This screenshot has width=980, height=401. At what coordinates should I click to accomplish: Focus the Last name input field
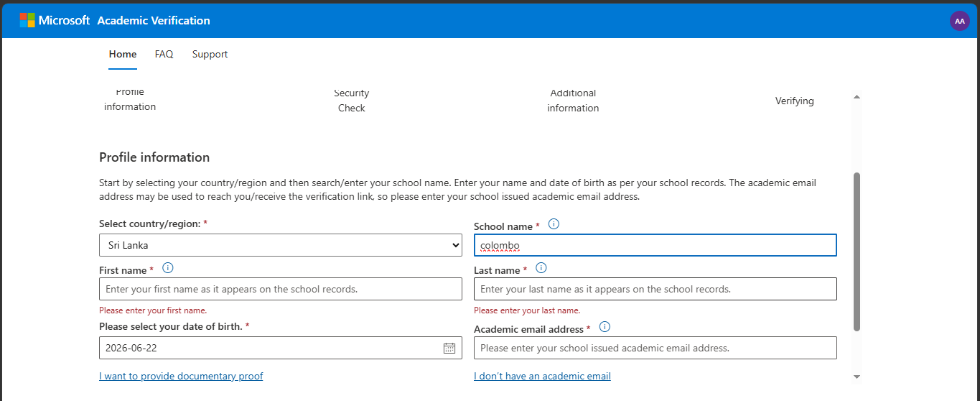(655, 289)
